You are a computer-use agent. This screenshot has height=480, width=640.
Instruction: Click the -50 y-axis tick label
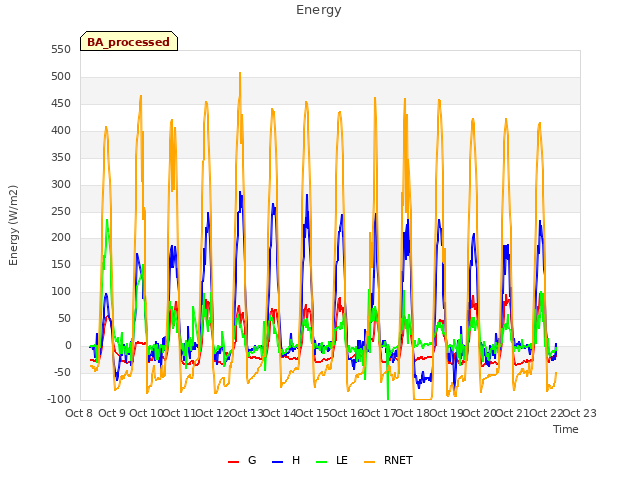coord(62,372)
